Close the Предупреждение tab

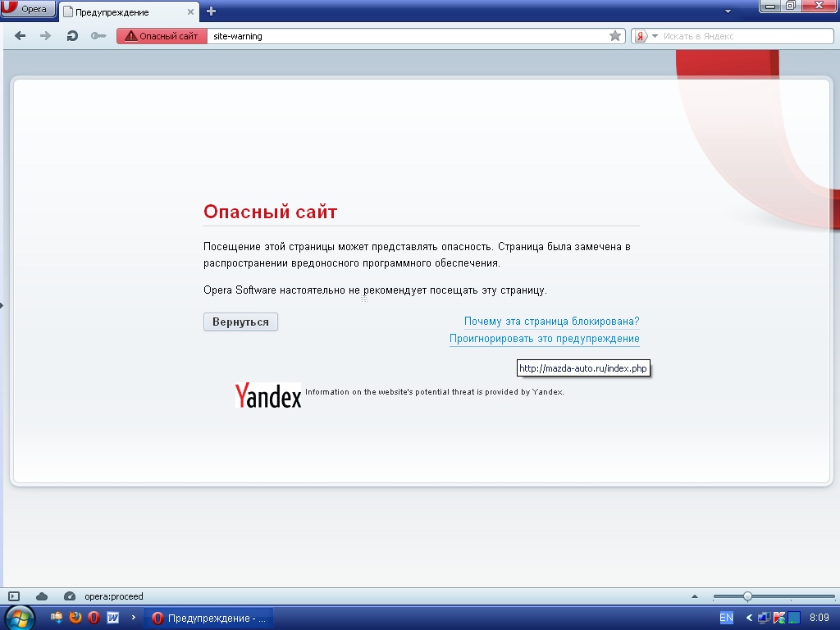click(190, 11)
